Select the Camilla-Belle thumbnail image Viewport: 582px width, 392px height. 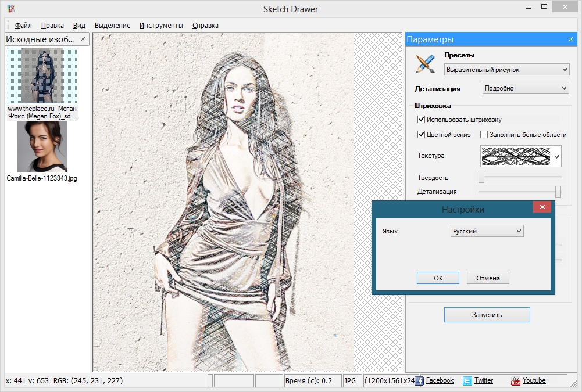42,146
